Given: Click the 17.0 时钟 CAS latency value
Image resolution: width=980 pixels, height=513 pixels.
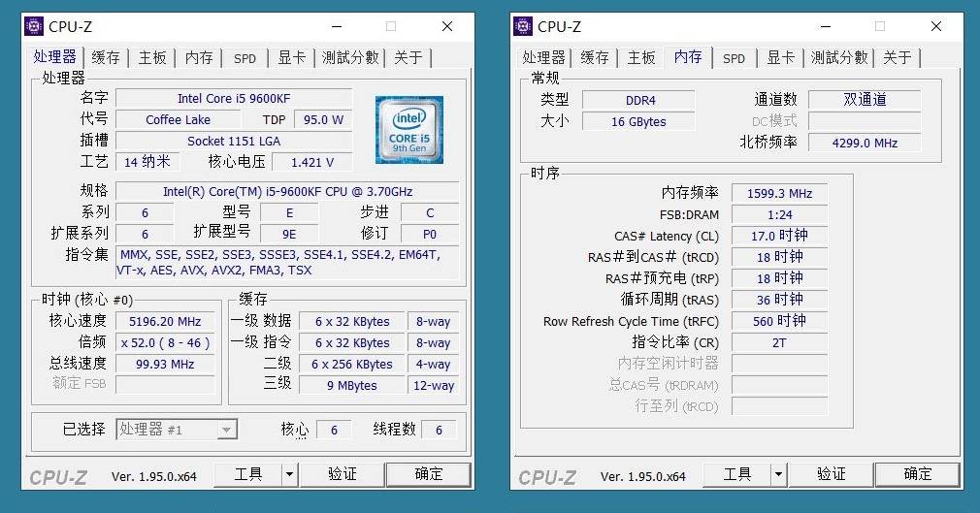Looking at the screenshot, I should (x=779, y=237).
